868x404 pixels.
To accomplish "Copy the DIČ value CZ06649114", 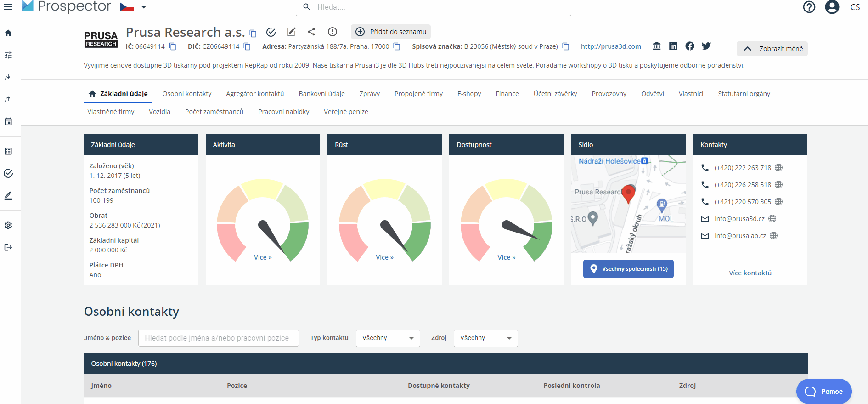I will (247, 46).
